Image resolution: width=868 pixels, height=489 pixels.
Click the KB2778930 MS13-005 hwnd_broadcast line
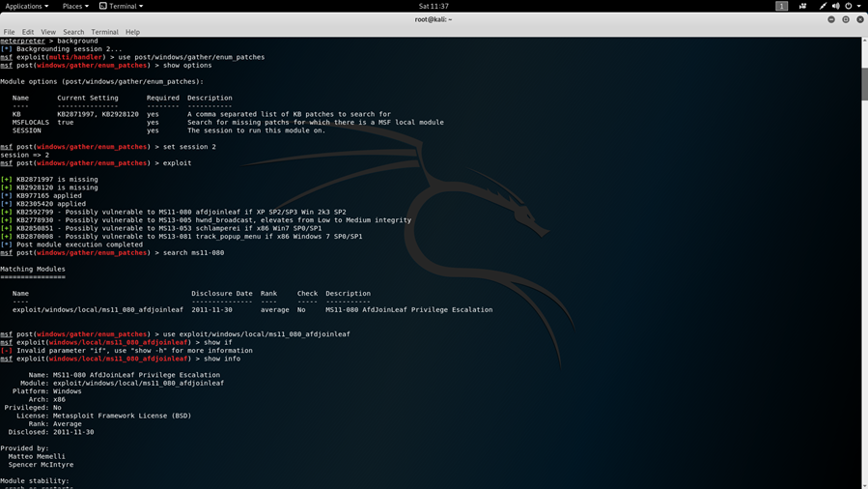coord(206,219)
